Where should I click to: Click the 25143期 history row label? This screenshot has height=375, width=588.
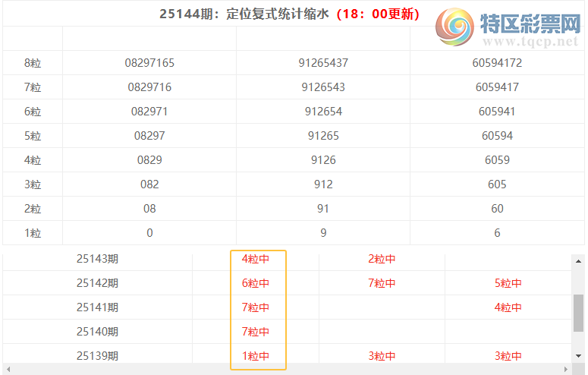tap(97, 259)
